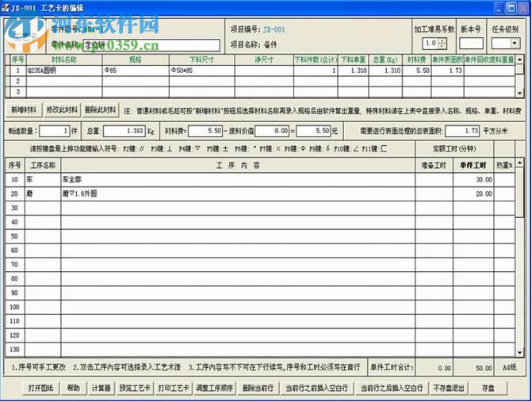Screen dimensions: 532x402
Task: Print via 打印工艺卡 button
Action: (x=174, y=388)
